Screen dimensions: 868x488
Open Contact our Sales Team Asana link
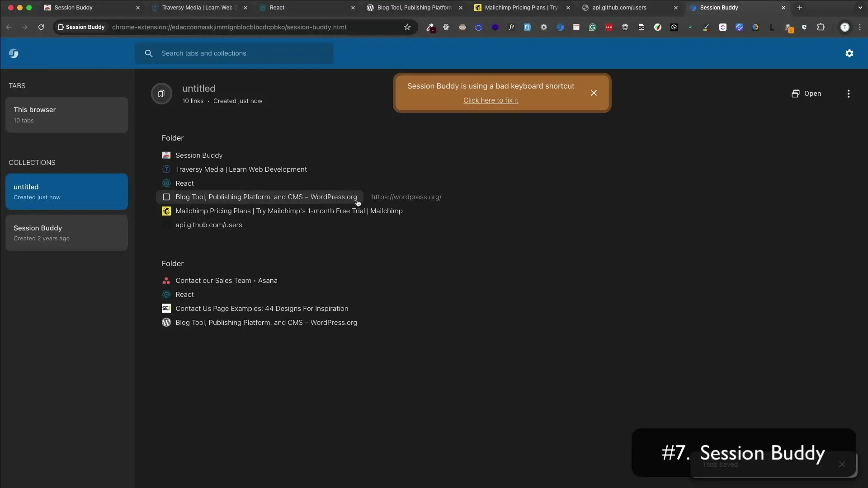(x=226, y=281)
